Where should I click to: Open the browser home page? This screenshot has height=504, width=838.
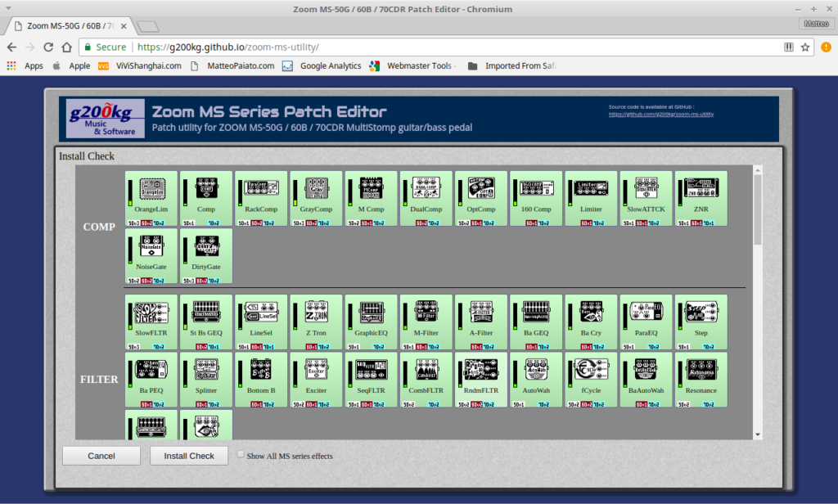click(67, 47)
